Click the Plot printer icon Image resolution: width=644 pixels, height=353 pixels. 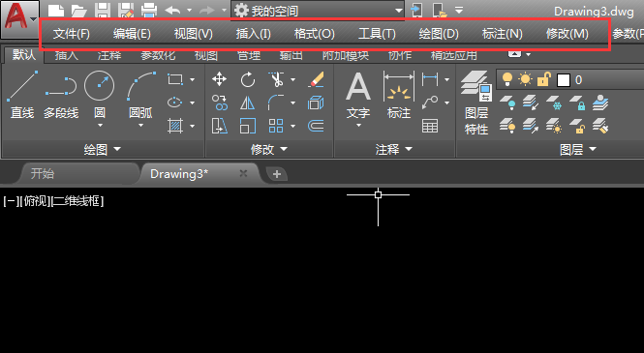149,11
